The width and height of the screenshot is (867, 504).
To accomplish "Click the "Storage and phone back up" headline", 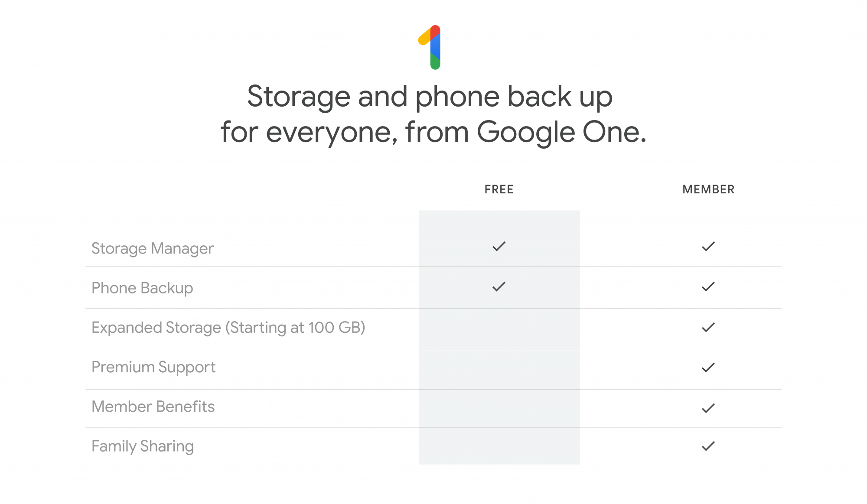I will [430, 96].
